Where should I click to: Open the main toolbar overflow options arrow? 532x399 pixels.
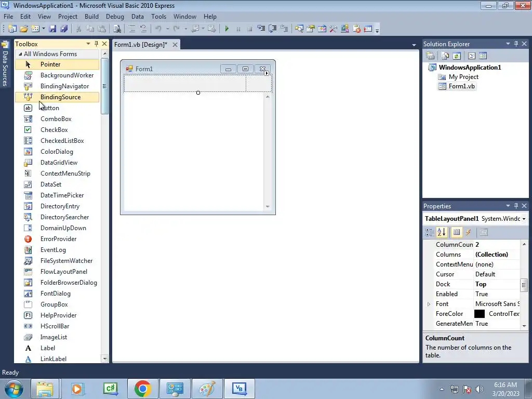(x=377, y=30)
